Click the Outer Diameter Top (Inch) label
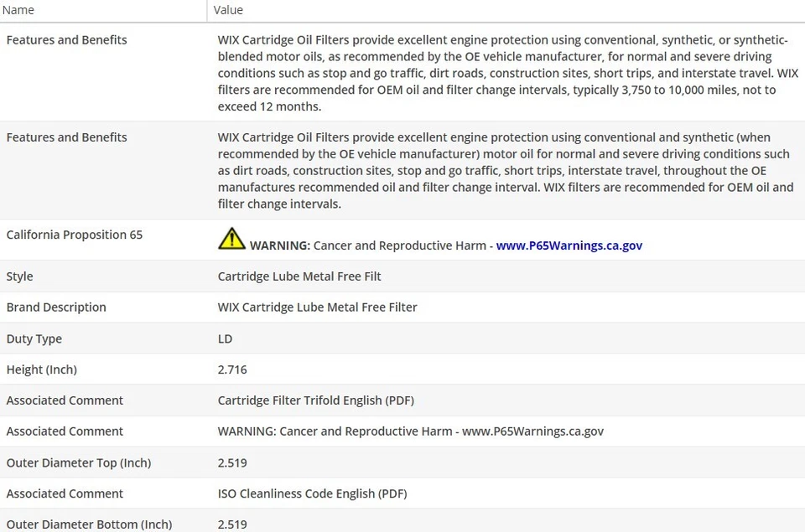This screenshot has width=805, height=532. click(x=79, y=462)
